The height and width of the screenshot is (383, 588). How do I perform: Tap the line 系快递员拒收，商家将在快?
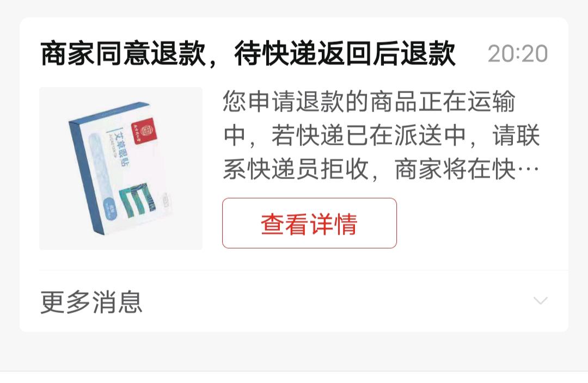pyautogui.click(x=369, y=169)
